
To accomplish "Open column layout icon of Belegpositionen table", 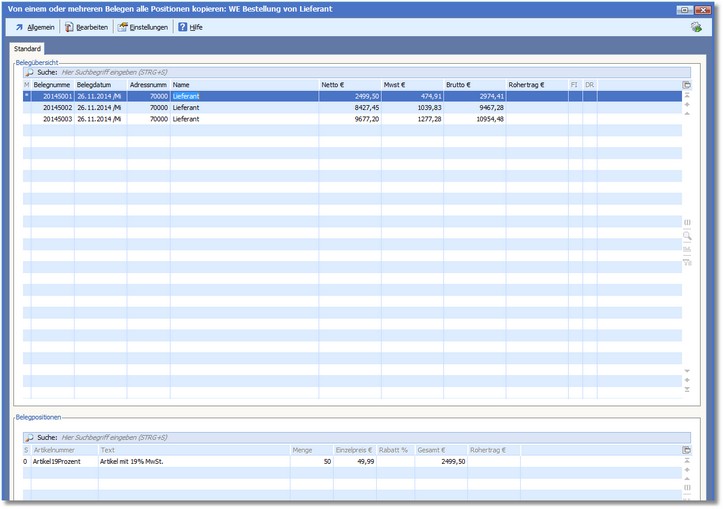I will [687, 451].
